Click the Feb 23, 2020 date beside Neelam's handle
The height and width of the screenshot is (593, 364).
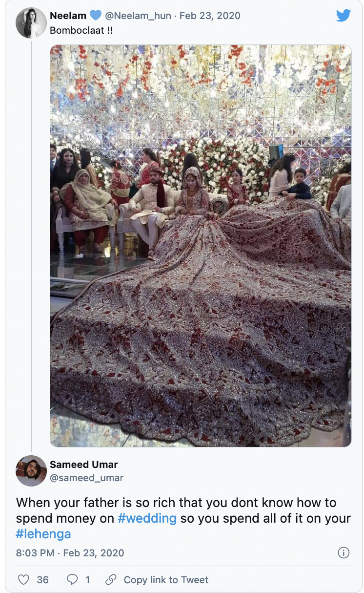coord(210,16)
